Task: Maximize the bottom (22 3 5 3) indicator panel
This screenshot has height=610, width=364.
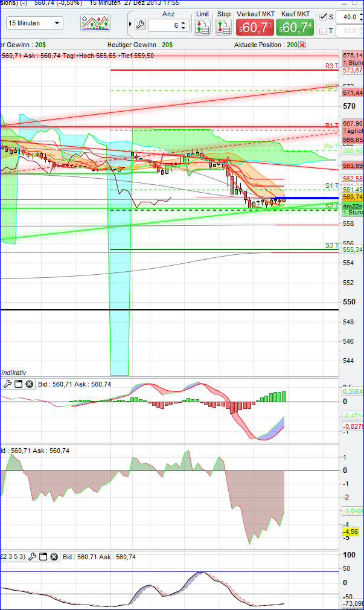Action: click(43, 557)
